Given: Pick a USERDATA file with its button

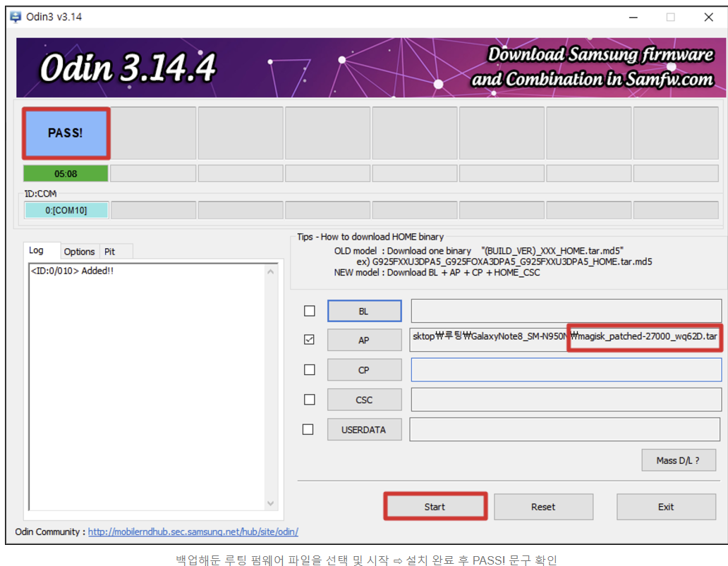Looking at the screenshot, I should click(x=365, y=429).
